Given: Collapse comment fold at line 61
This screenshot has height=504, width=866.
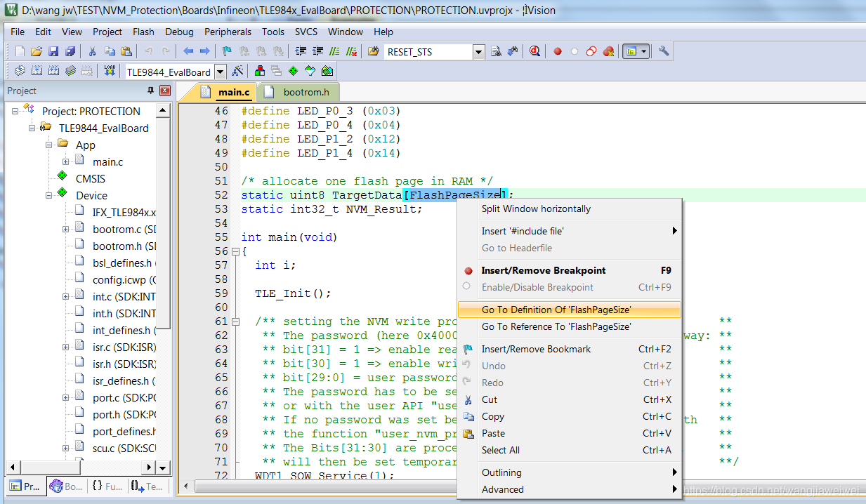Looking at the screenshot, I should tap(236, 321).
